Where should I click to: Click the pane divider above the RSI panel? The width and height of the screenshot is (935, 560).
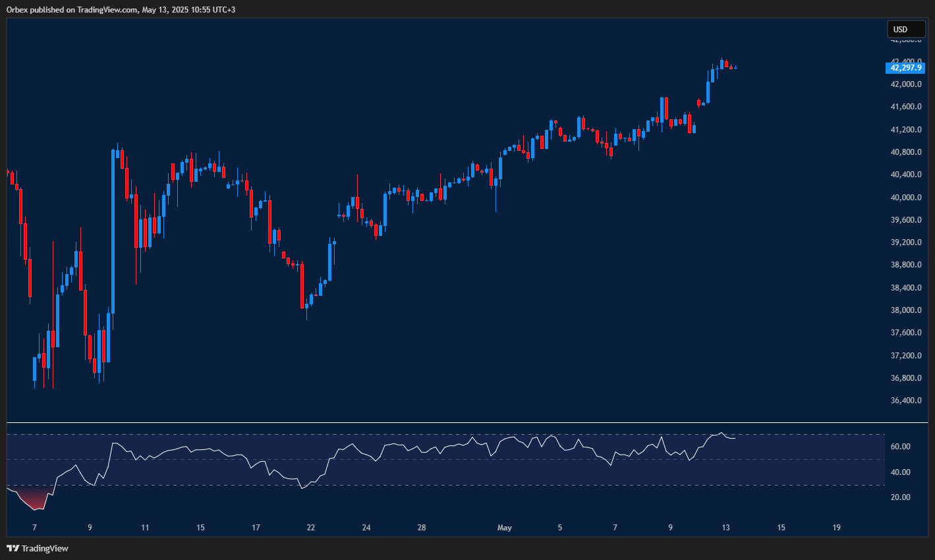coord(461,422)
